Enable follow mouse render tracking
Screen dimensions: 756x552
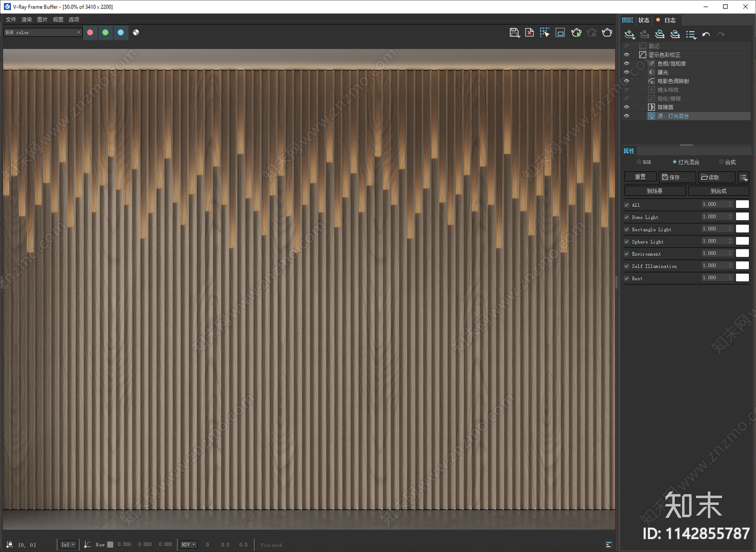[x=545, y=33]
